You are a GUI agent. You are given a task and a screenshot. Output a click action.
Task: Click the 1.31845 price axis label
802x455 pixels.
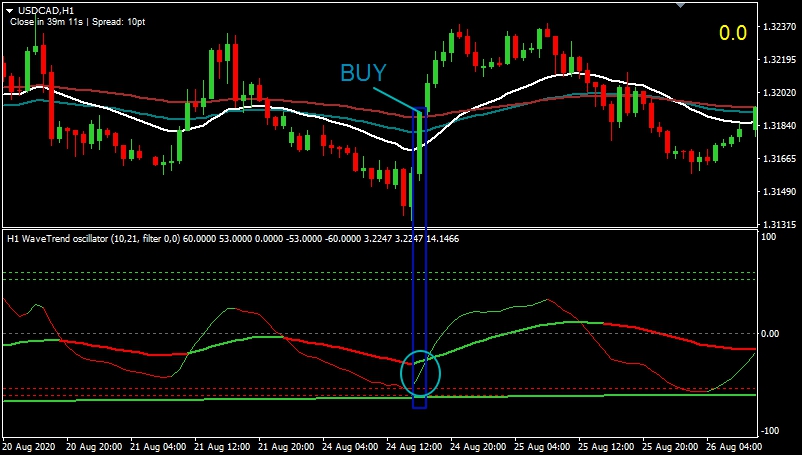click(x=780, y=126)
